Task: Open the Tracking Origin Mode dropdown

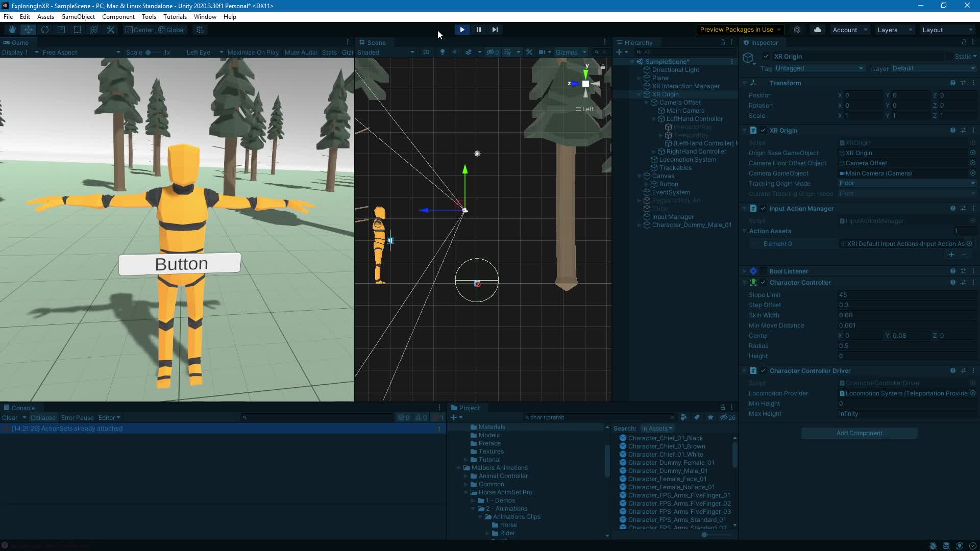Action: pyautogui.click(x=906, y=184)
